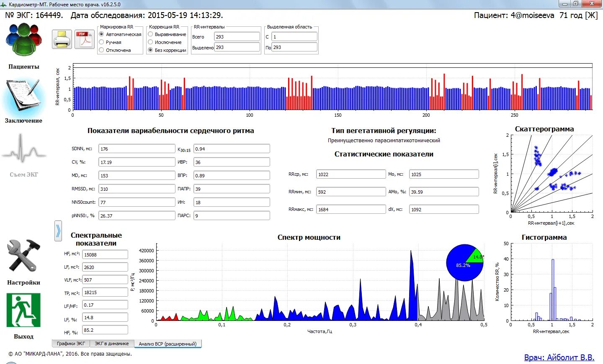Click the LF/HF pie chart
Viewport: 603px width, 364px height.
pyautogui.click(x=465, y=263)
